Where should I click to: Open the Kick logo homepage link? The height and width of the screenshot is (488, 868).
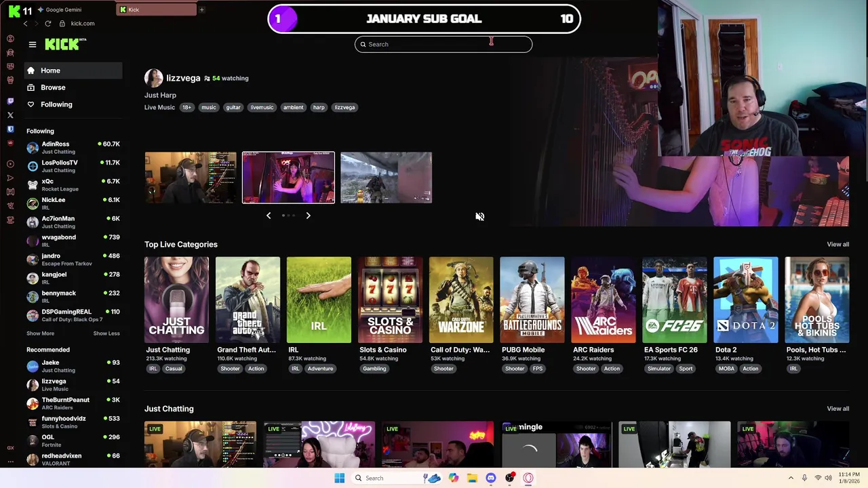tap(65, 44)
